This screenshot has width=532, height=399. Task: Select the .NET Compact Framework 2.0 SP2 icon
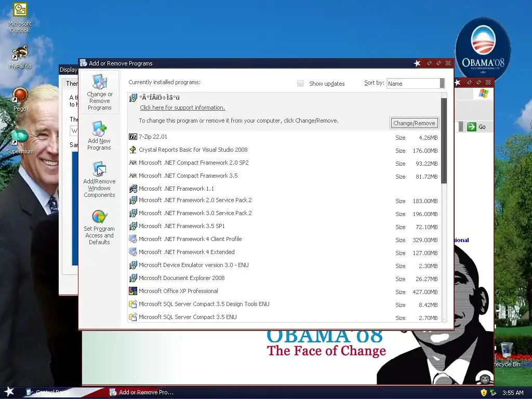[133, 163]
